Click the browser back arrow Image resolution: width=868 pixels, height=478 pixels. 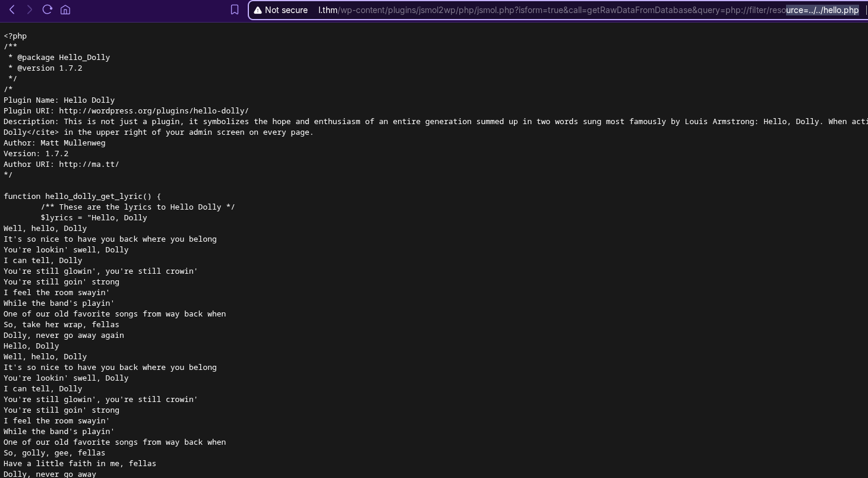(x=12, y=10)
